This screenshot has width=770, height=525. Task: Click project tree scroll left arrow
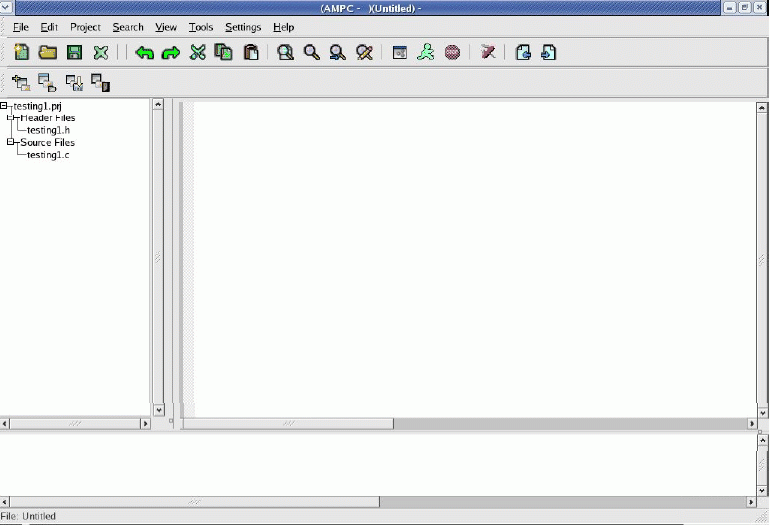point(5,423)
